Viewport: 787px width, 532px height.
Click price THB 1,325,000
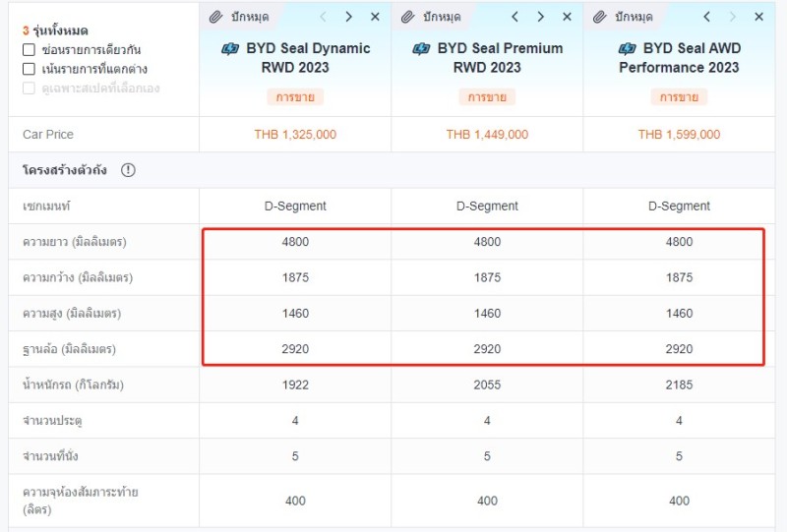[295, 135]
